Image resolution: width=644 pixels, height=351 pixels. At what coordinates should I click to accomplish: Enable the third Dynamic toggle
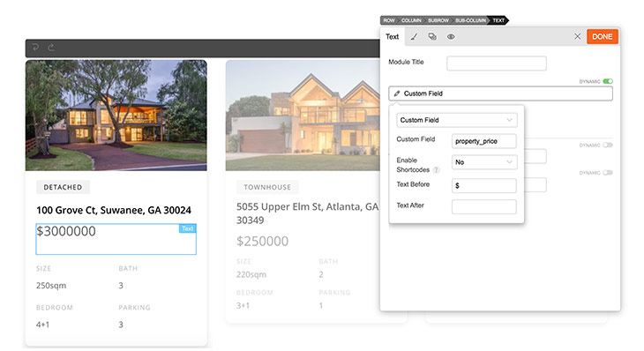608,173
